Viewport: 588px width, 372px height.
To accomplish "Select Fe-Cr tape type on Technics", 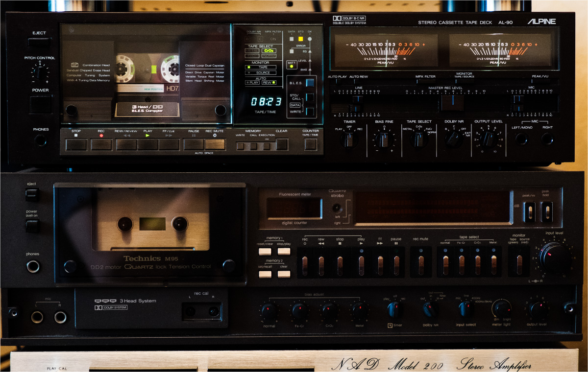I will [x=462, y=265].
